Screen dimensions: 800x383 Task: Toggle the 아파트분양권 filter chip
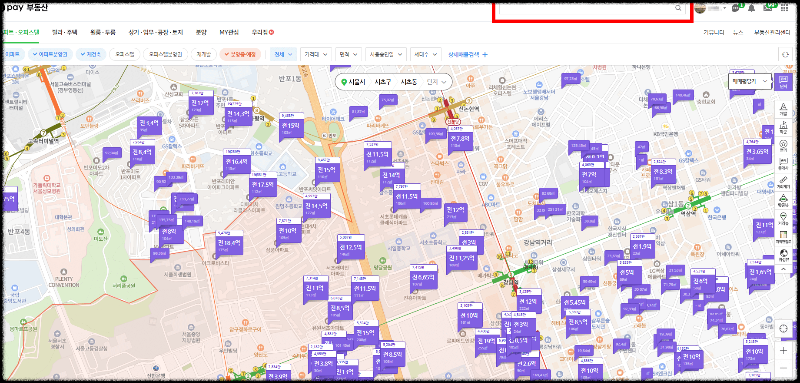(50, 54)
